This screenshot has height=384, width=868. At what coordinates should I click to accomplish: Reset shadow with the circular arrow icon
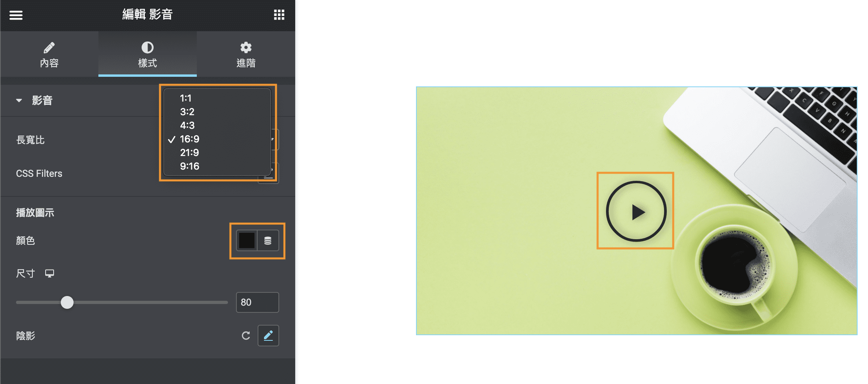click(x=246, y=336)
